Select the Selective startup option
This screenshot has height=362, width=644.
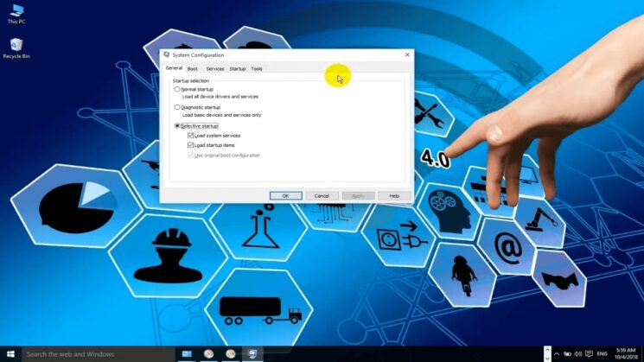(177, 125)
